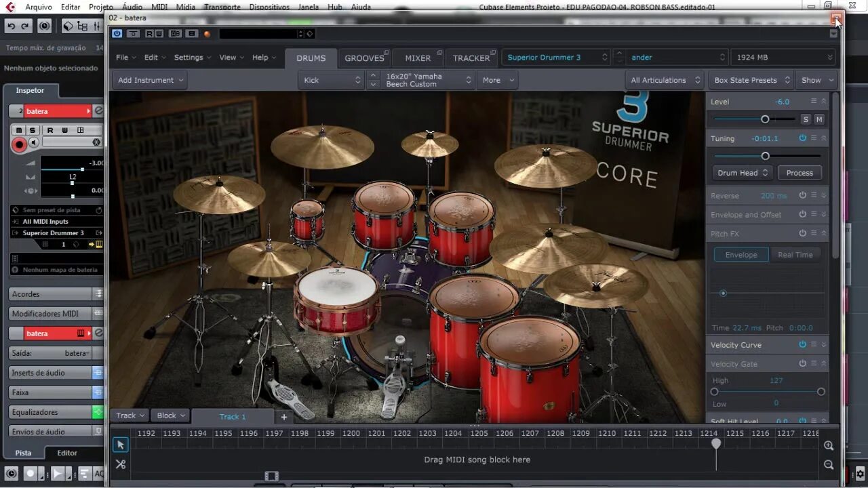Toggle Tuning power button
The height and width of the screenshot is (488, 868).
[x=802, y=138]
